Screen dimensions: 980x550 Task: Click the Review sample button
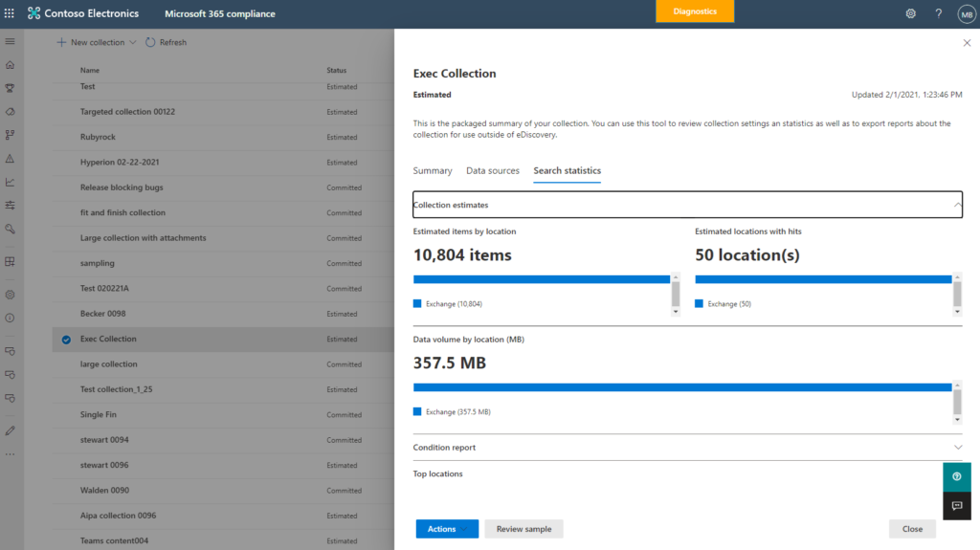[x=523, y=529]
